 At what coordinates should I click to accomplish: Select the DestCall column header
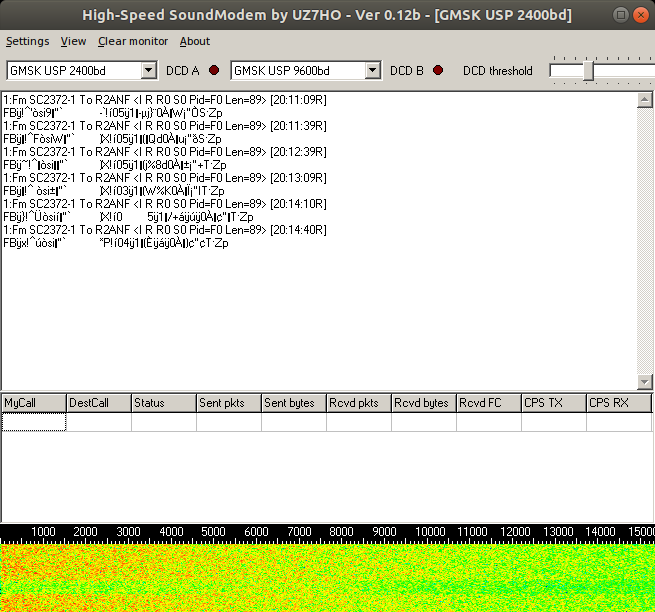point(99,403)
